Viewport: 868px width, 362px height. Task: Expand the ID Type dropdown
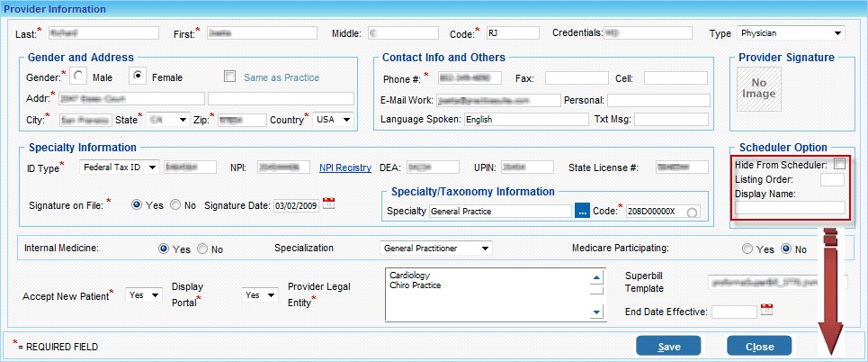119,167
